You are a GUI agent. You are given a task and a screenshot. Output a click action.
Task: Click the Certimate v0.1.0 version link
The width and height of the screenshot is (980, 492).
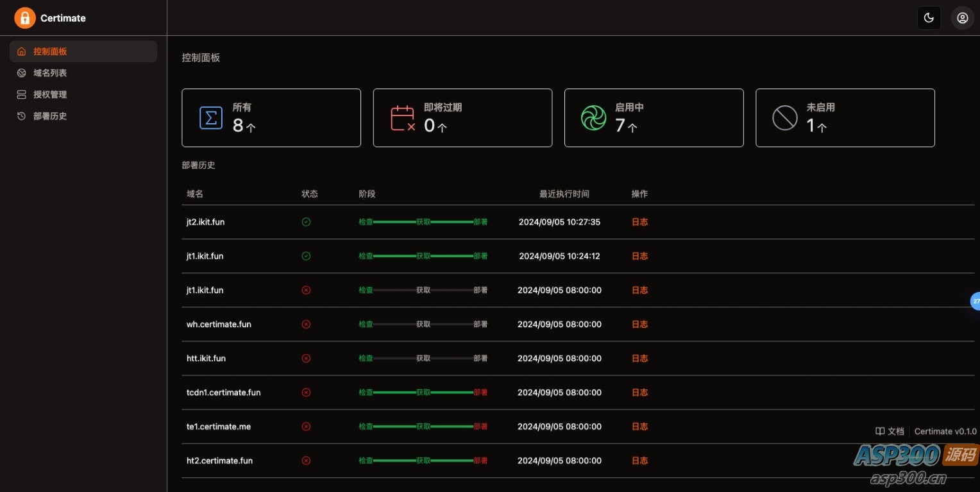945,432
